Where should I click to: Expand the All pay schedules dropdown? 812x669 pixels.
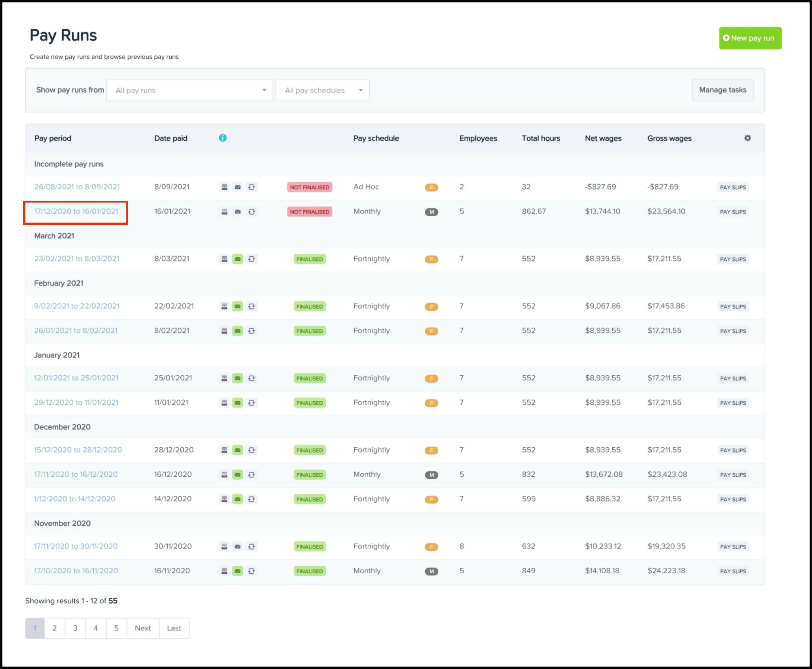pyautogui.click(x=322, y=90)
